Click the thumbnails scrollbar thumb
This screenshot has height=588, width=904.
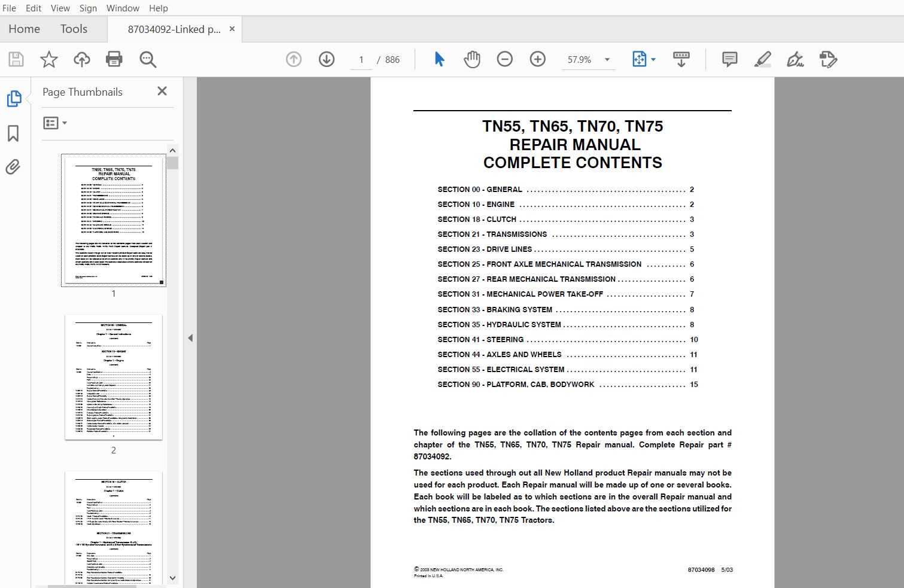tap(173, 163)
